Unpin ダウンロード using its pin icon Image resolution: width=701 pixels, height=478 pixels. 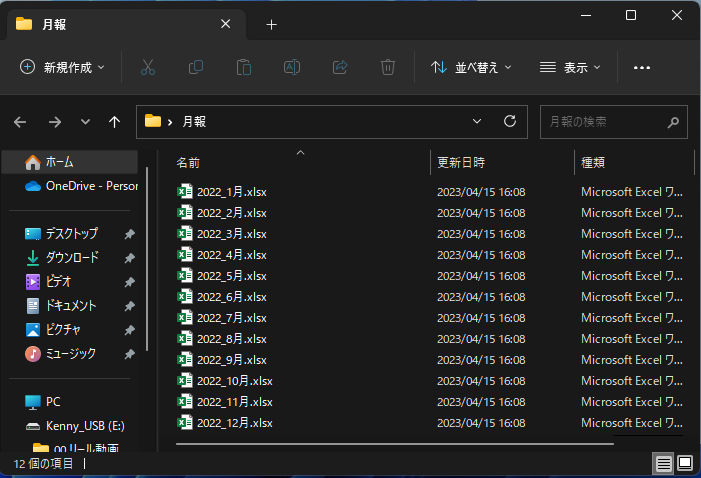click(x=129, y=258)
